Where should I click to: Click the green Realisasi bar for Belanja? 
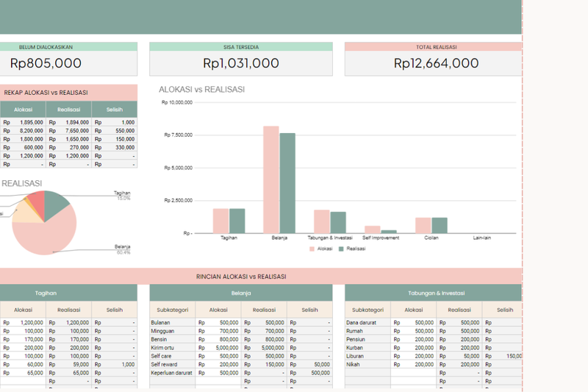click(287, 183)
